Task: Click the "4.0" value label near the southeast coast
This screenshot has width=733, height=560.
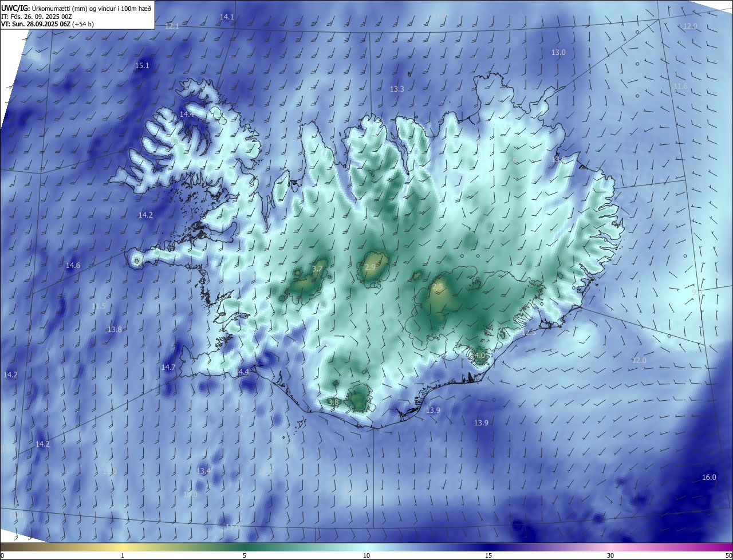Action: click(x=479, y=356)
